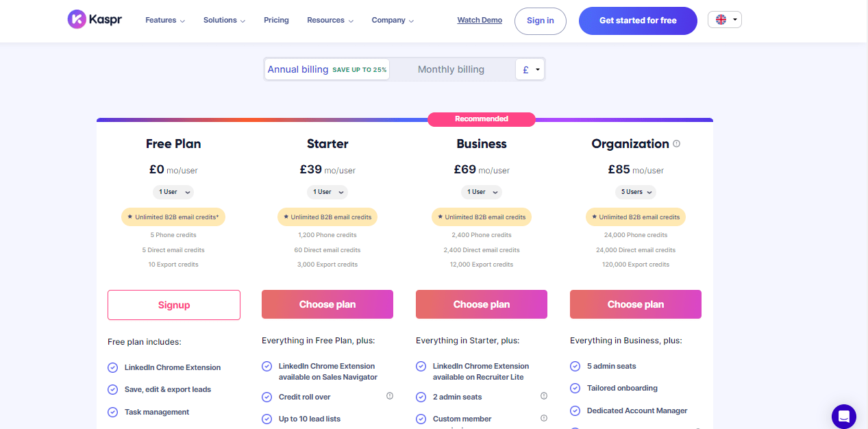Click the checkmark beside Task management
Viewport: 868px width, 429px height.
[112, 412]
